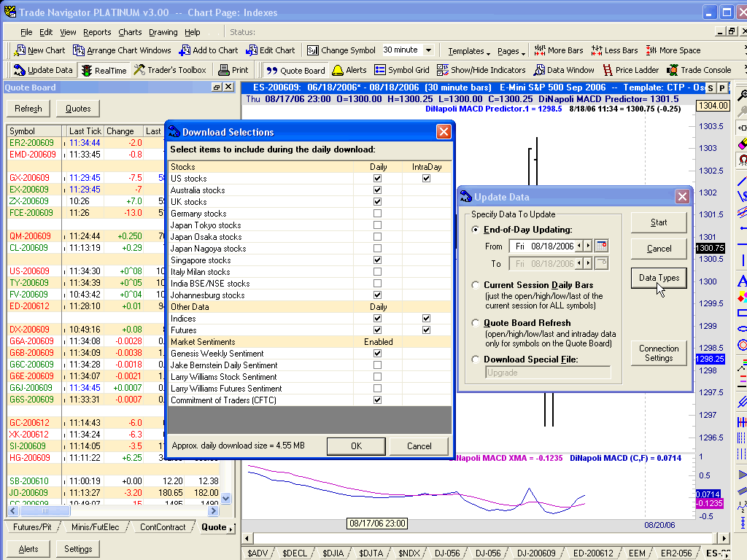Switch to the Minis/FutElec tab
747x560 pixels.
click(96, 527)
